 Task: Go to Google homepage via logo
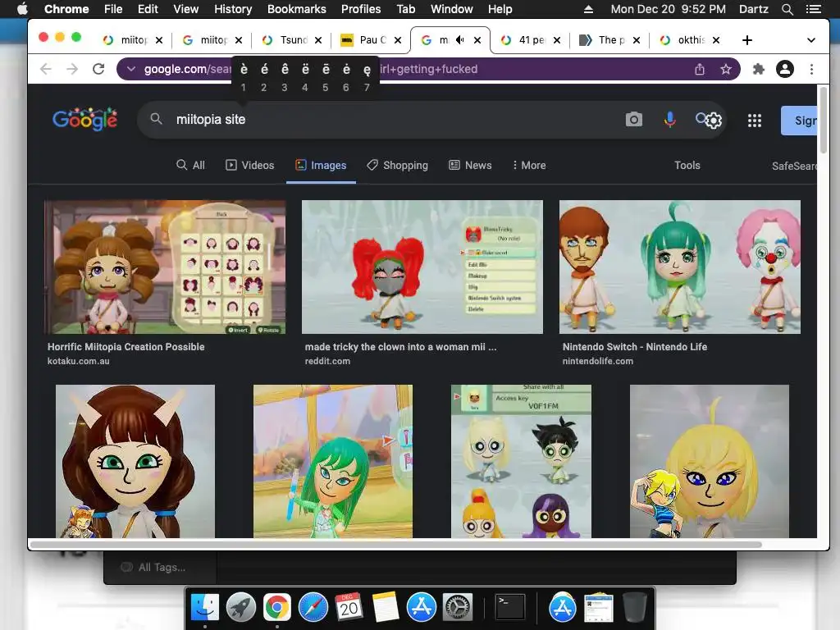coord(84,119)
